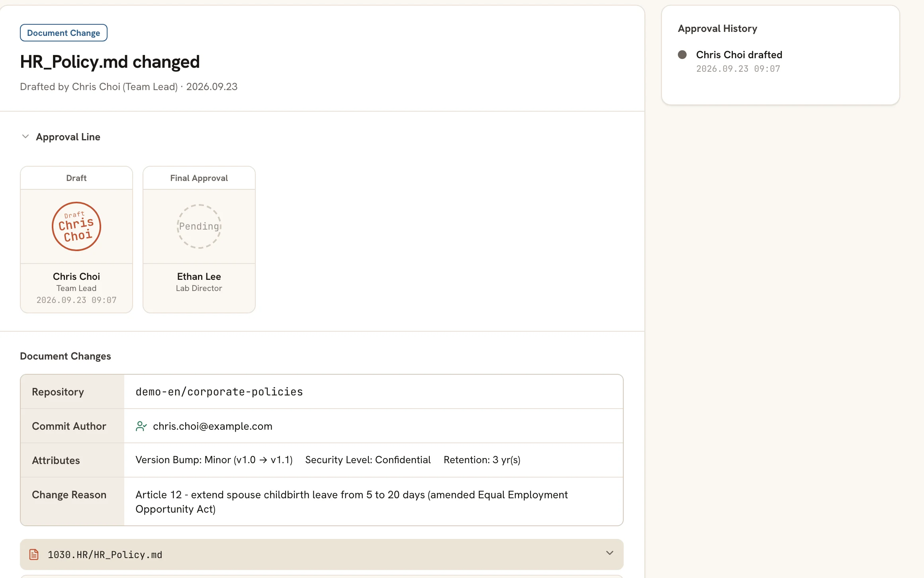Click the verified commit author user icon
The height and width of the screenshot is (578, 924).
pos(141,426)
